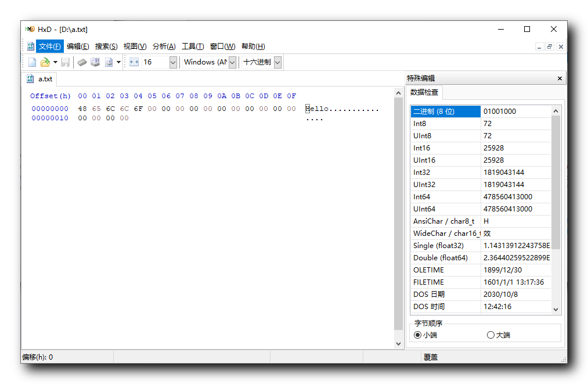Open the 十六进制 offset base dropdown
The height and width of the screenshot is (384, 588).
(277, 62)
